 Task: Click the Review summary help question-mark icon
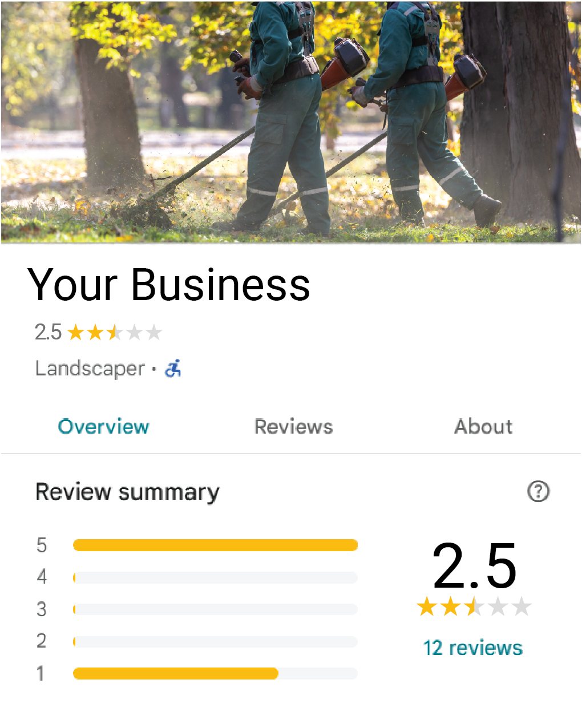point(538,491)
